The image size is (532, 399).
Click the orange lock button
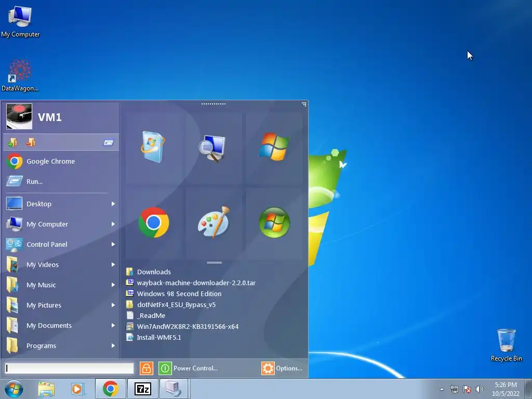146,368
